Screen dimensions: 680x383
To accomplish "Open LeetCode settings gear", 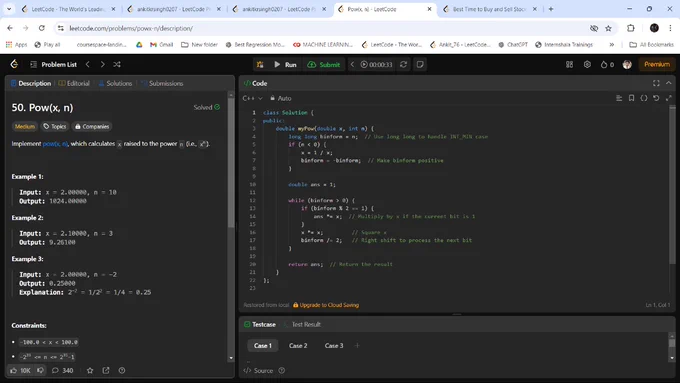I will (x=587, y=64).
